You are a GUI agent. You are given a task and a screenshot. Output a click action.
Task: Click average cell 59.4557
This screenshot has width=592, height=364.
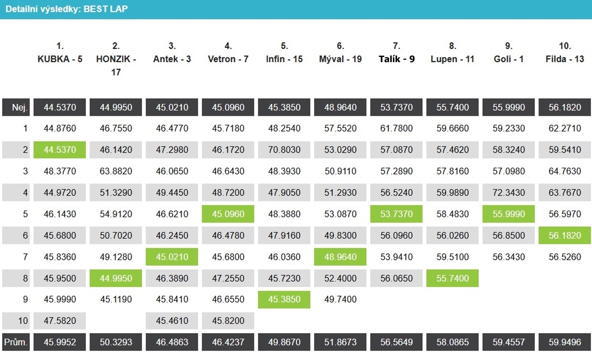509,342
